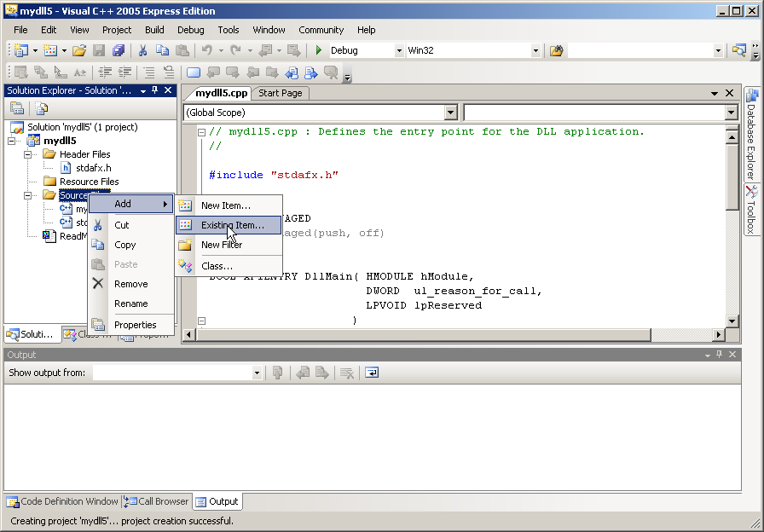Switch to Code Definition Window tab
The width and height of the screenshot is (764, 532).
62,501
